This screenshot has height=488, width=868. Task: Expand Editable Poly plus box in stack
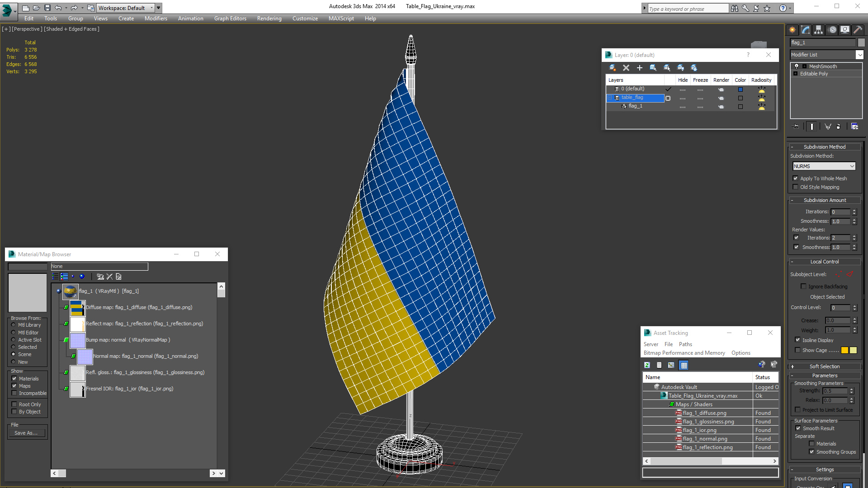tap(795, 74)
